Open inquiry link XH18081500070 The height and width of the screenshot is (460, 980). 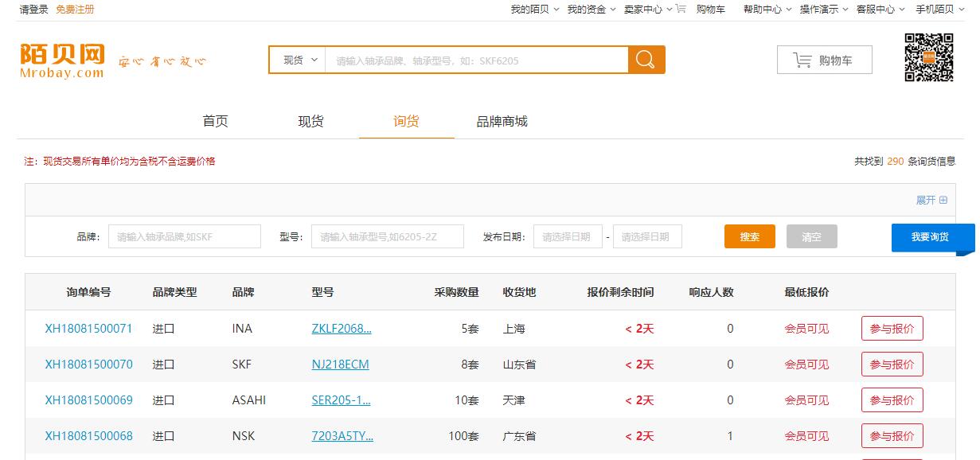tap(88, 364)
